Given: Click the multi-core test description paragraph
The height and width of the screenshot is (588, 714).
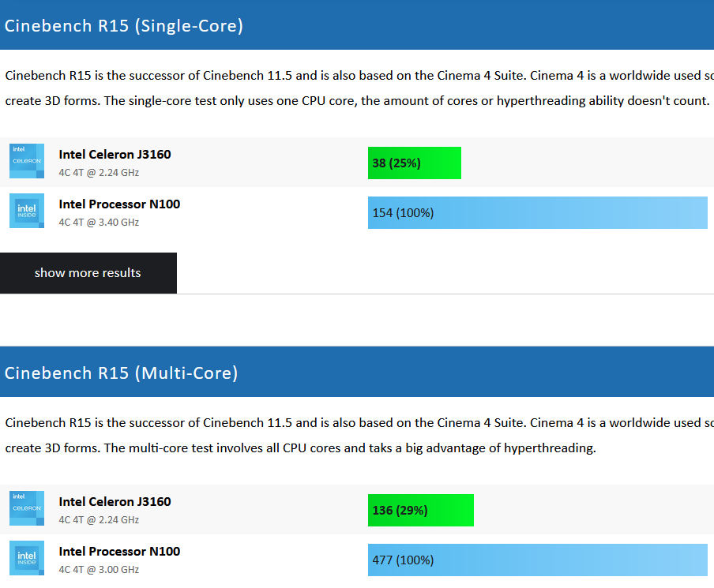Looking at the screenshot, I should 359,435.
